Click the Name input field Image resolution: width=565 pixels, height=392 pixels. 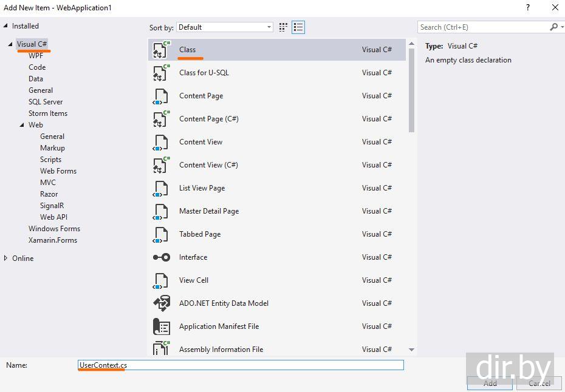point(243,365)
